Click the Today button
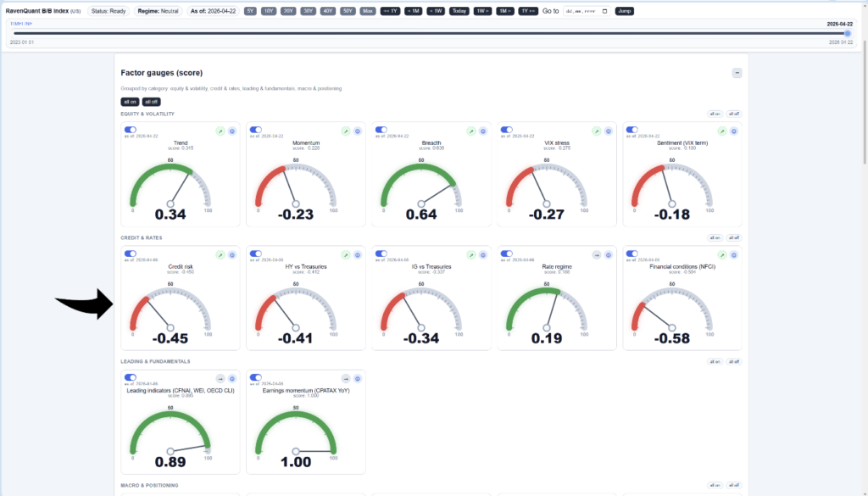Screen dimensions: 868x496 [x=459, y=11]
